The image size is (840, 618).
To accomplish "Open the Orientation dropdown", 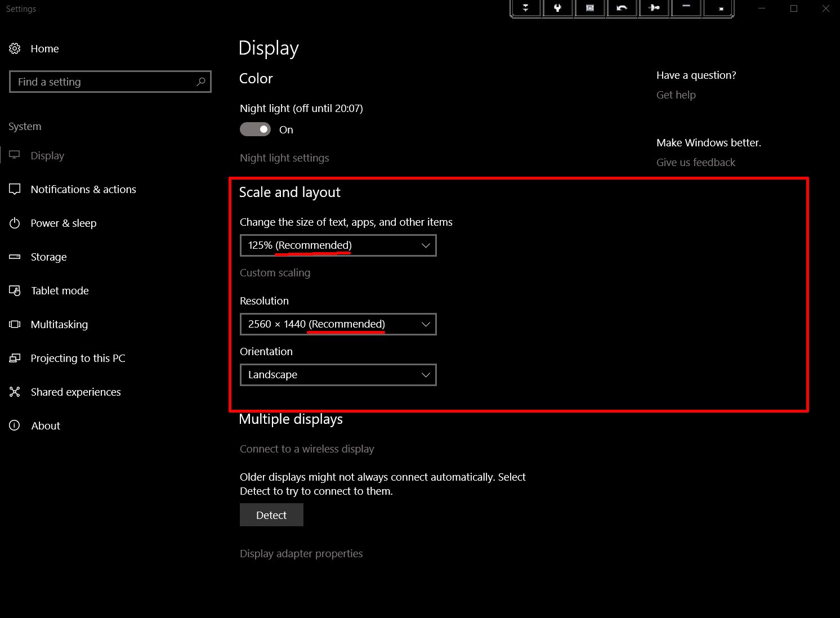I will click(338, 375).
